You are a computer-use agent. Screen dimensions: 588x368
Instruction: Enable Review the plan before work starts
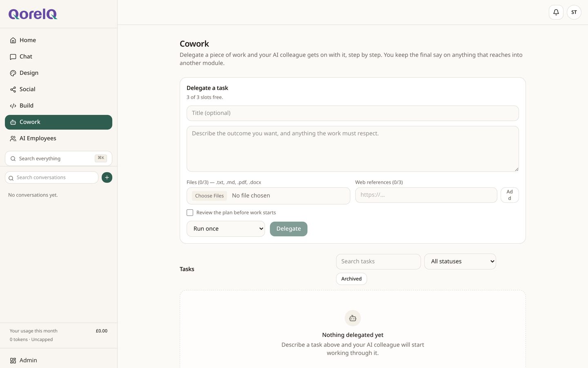pyautogui.click(x=190, y=213)
